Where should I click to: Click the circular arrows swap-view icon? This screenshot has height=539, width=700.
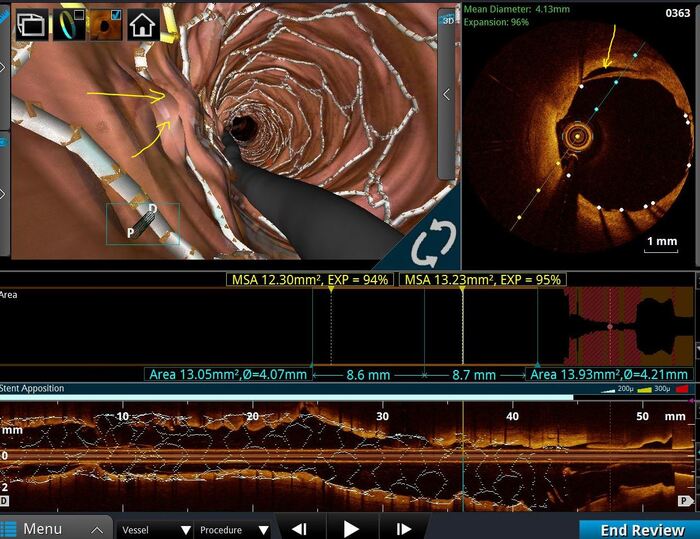tap(433, 242)
